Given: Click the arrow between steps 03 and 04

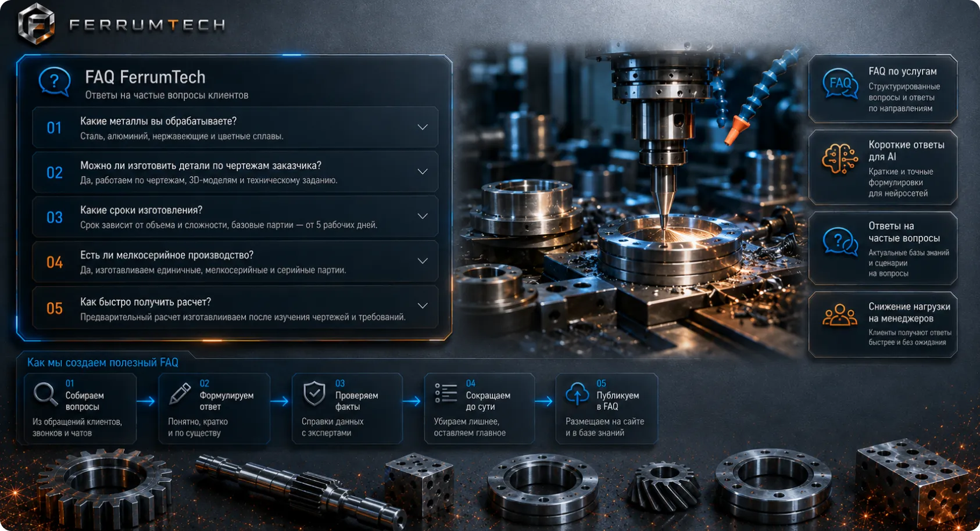Looking at the screenshot, I should tap(412, 401).
